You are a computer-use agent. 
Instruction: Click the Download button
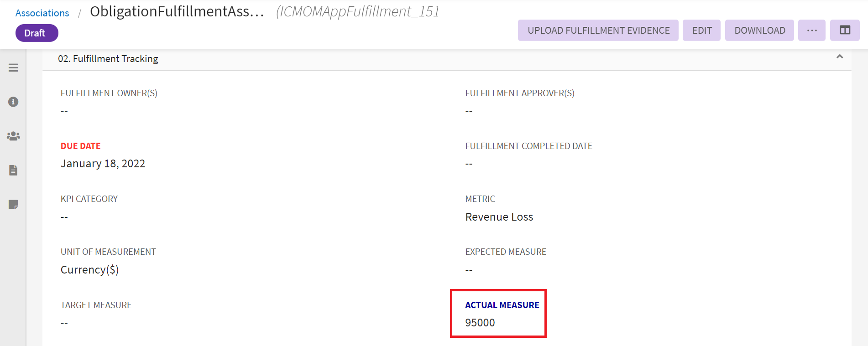click(759, 31)
